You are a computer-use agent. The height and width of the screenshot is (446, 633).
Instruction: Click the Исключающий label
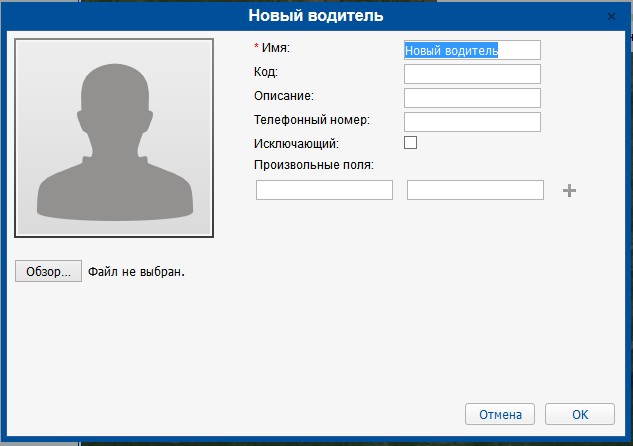click(x=297, y=143)
